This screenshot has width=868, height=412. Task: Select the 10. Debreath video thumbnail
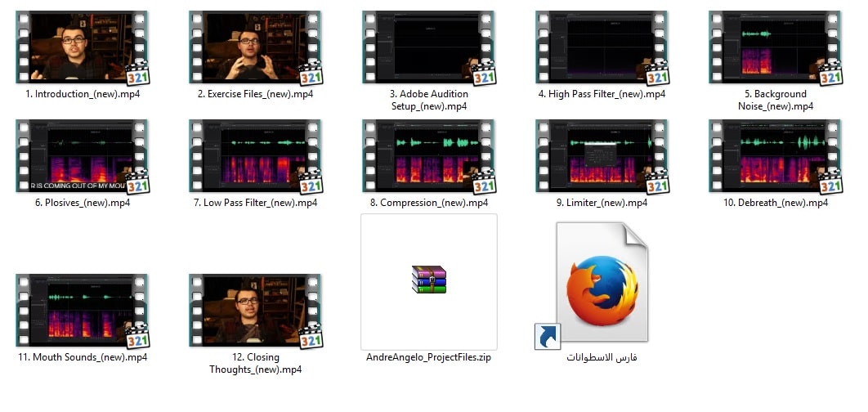click(775, 155)
